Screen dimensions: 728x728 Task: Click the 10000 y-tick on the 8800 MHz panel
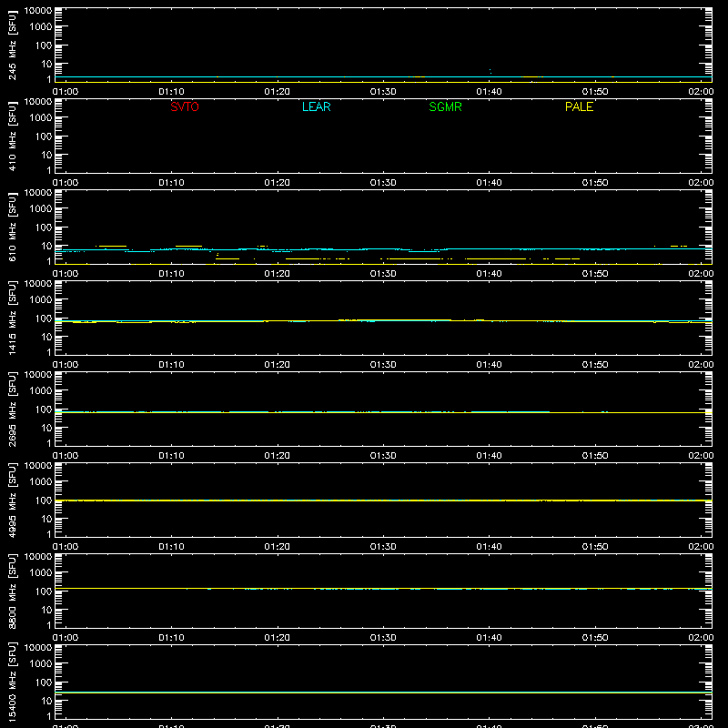(38, 557)
